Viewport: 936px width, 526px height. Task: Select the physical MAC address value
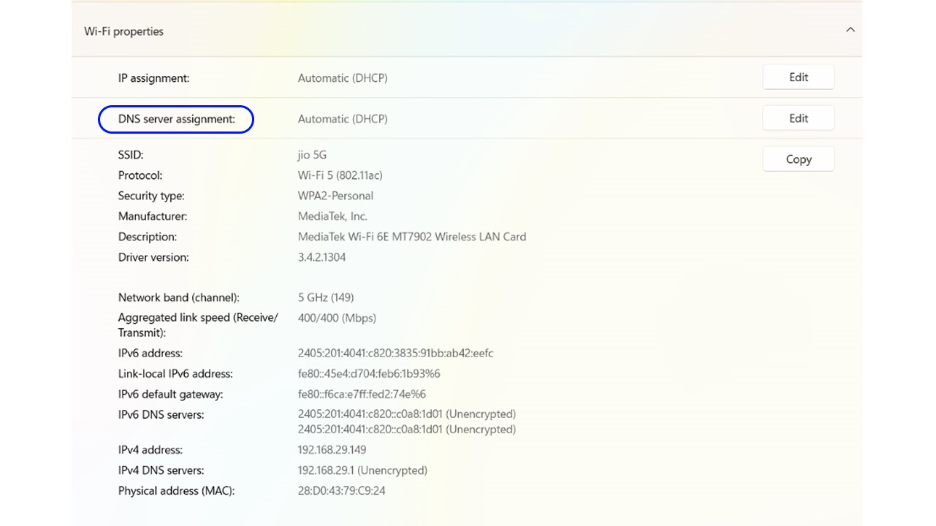[x=341, y=491]
